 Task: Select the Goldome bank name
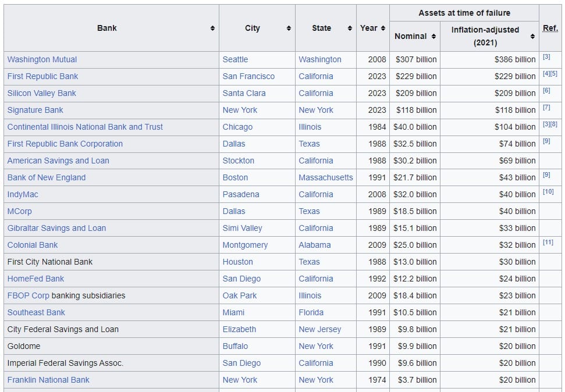[x=24, y=346]
